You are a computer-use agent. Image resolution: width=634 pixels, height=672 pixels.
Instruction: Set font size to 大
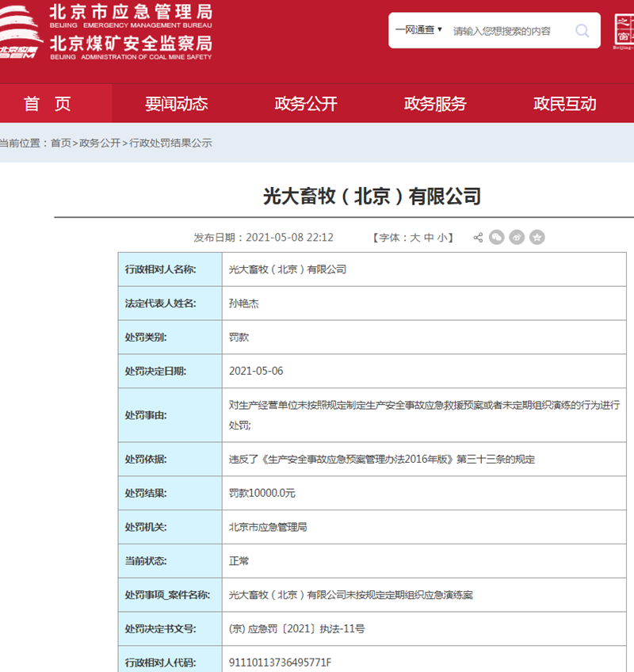(x=414, y=238)
